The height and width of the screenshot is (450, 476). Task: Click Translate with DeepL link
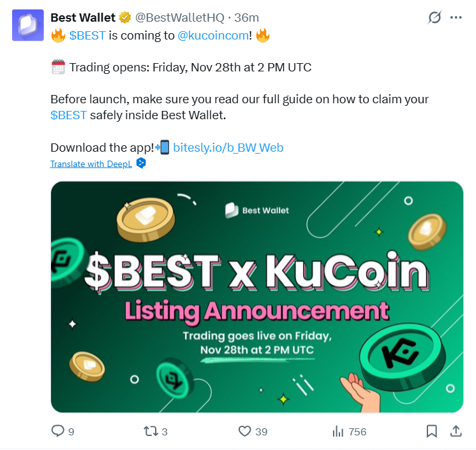coord(91,164)
